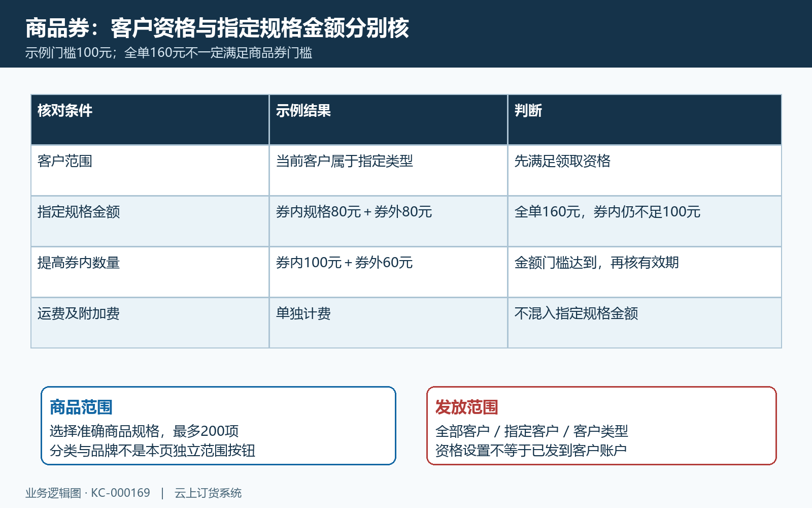Click the line 分类与品牌不是本页独立范围按钮
Viewport: 812px width, 508px height.
pyautogui.click(x=152, y=451)
